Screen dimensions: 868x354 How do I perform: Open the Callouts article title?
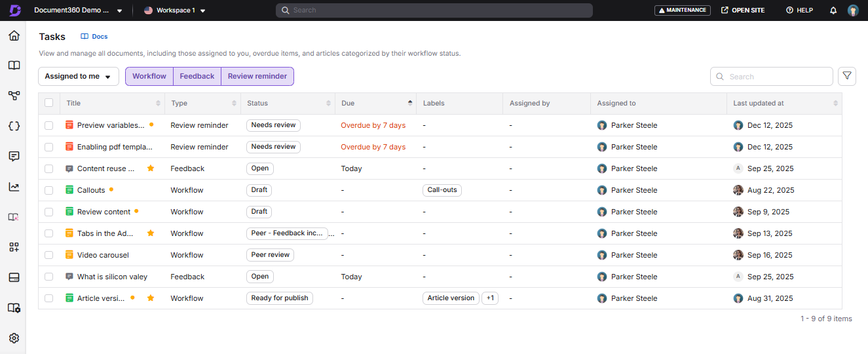coord(91,190)
